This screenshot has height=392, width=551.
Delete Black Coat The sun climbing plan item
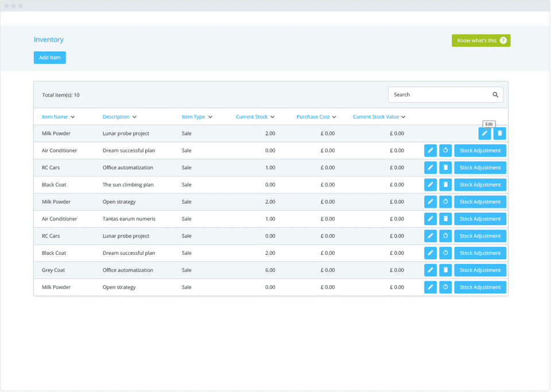point(445,185)
